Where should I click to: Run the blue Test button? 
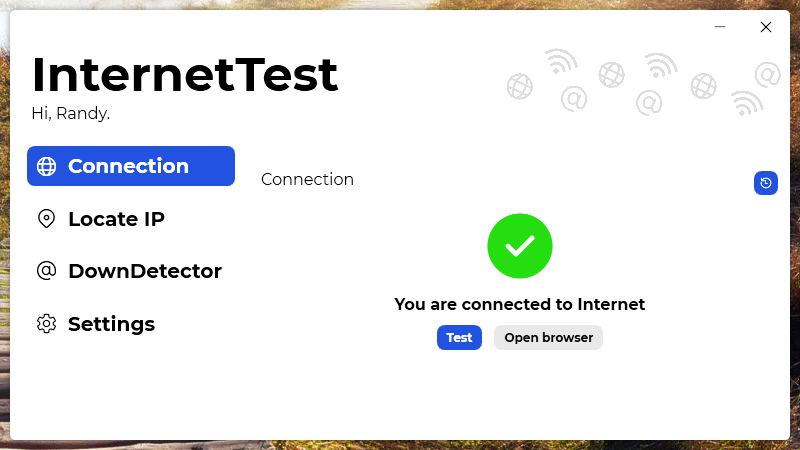pos(459,337)
